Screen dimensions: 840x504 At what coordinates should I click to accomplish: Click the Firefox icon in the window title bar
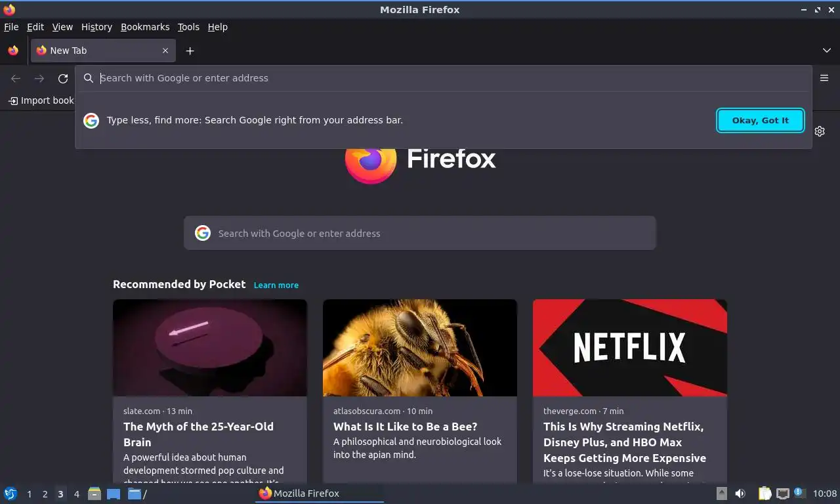point(9,9)
